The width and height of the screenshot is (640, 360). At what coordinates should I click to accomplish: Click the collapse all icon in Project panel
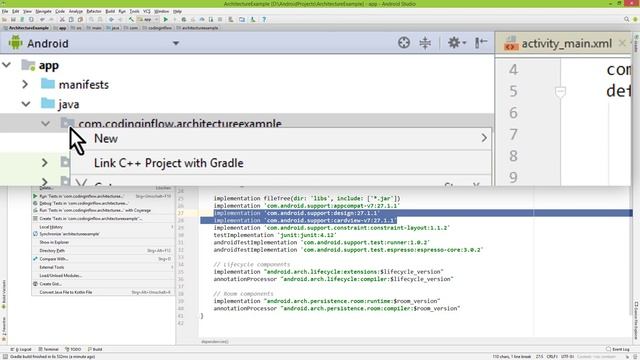coord(425,43)
